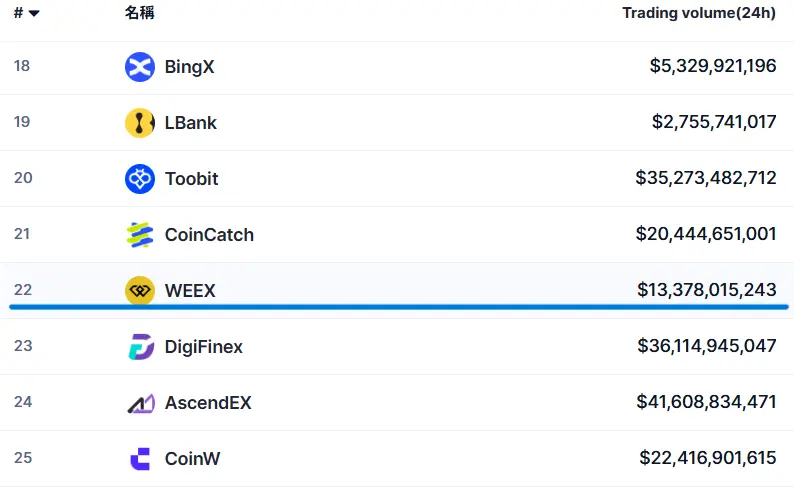The width and height of the screenshot is (794, 490).
Task: Select the CoinCatch striped logo icon
Action: point(140,235)
